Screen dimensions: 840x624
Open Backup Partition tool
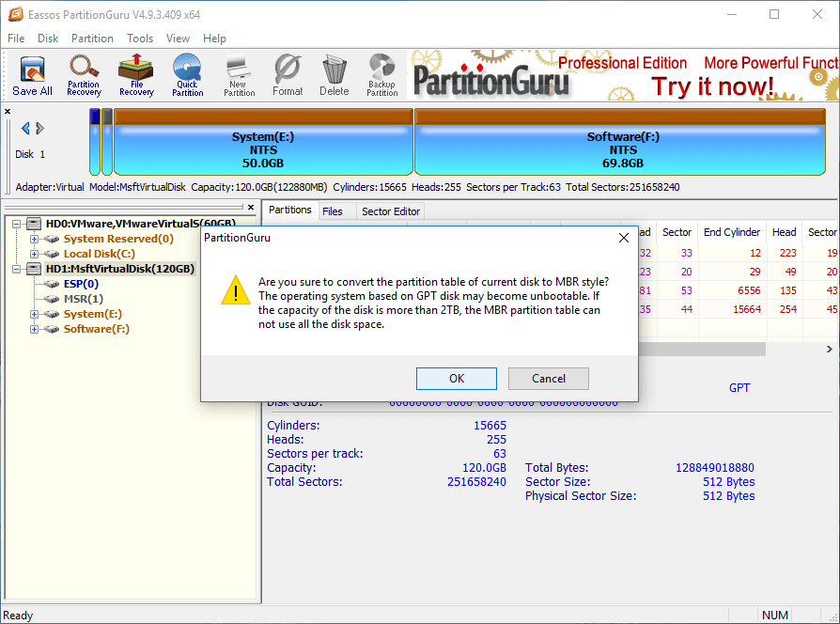pyautogui.click(x=382, y=75)
